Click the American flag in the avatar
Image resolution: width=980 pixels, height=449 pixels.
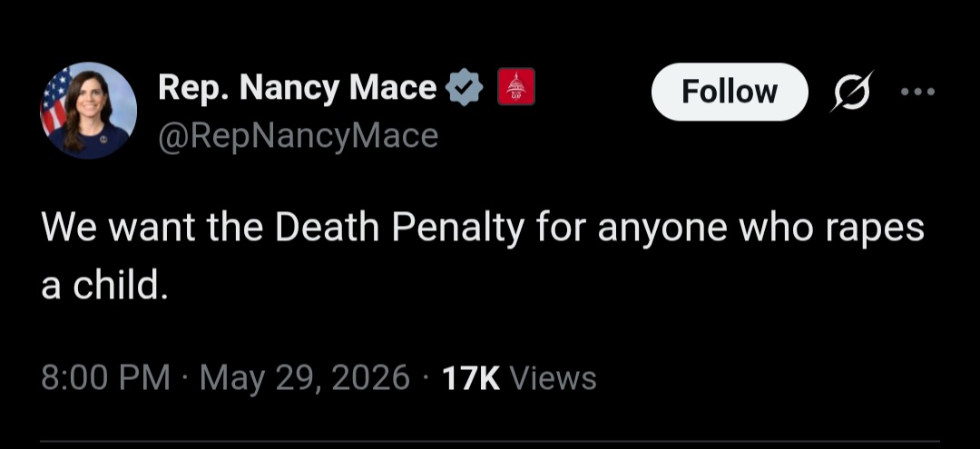pos(55,100)
